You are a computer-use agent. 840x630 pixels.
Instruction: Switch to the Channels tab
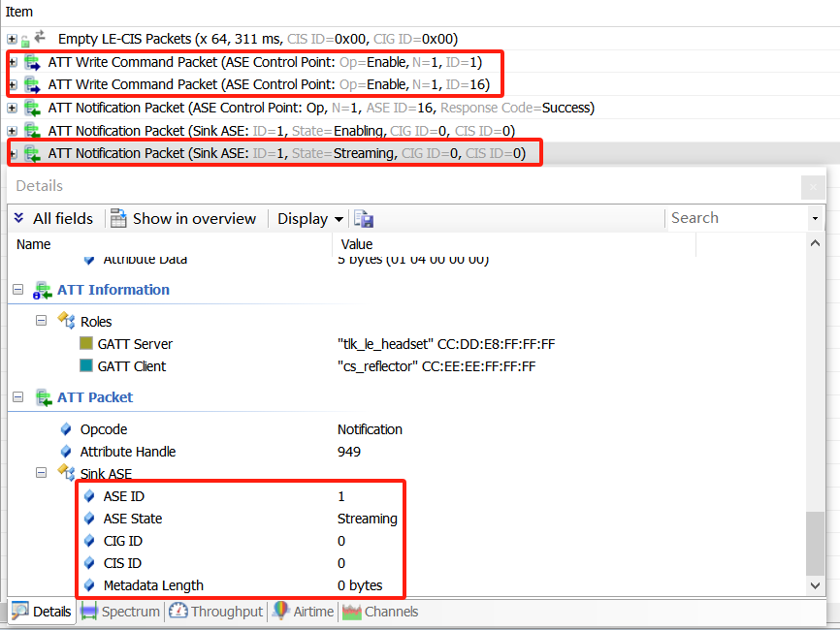[380, 612]
